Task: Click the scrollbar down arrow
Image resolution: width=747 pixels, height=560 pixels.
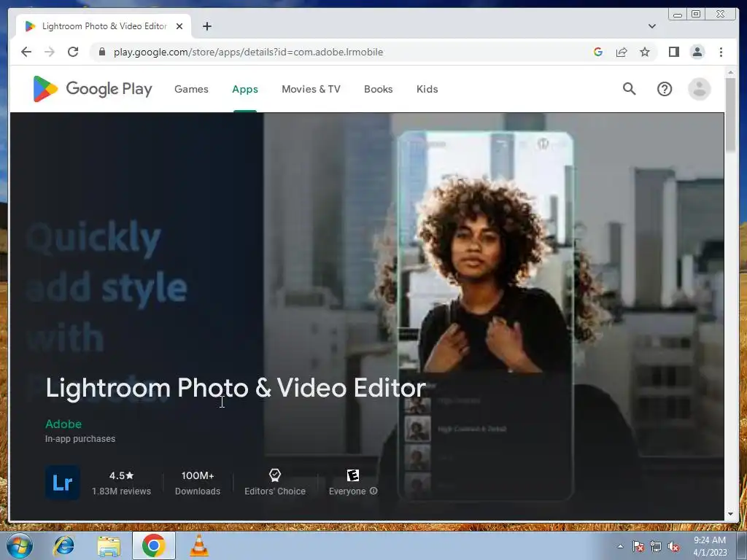Action: [x=730, y=514]
